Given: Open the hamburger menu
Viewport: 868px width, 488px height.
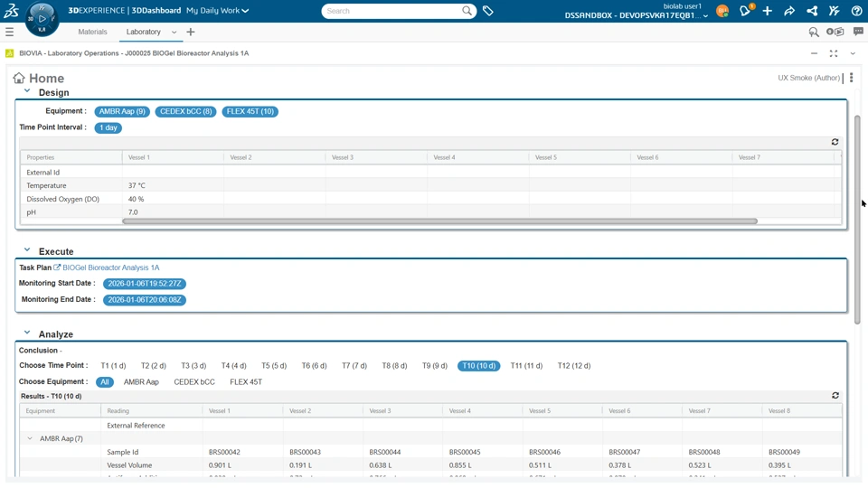Looking at the screenshot, I should click(x=9, y=33).
